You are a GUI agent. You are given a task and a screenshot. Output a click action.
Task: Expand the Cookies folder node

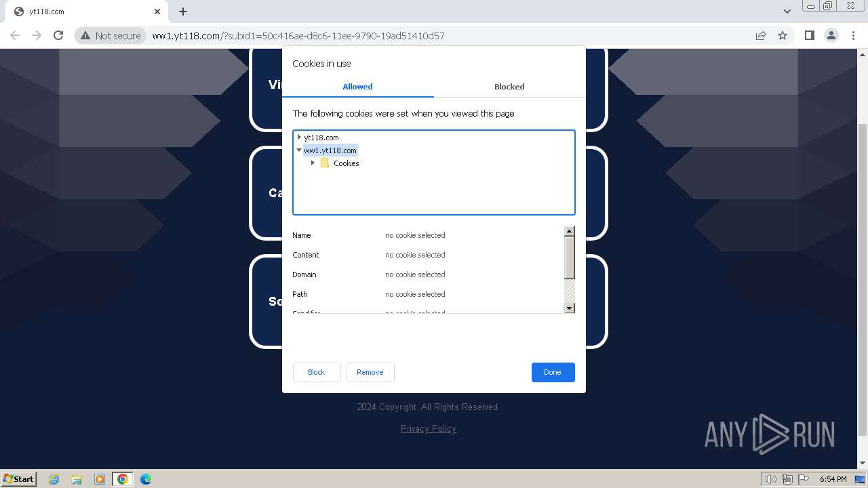coord(313,163)
